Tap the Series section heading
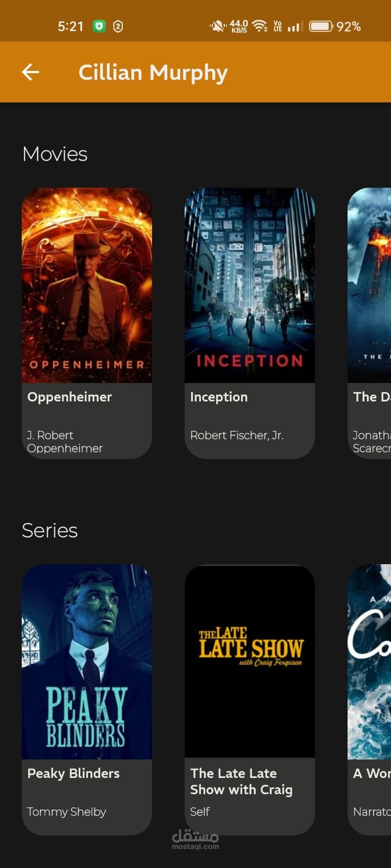391x868 pixels. pyautogui.click(x=49, y=531)
